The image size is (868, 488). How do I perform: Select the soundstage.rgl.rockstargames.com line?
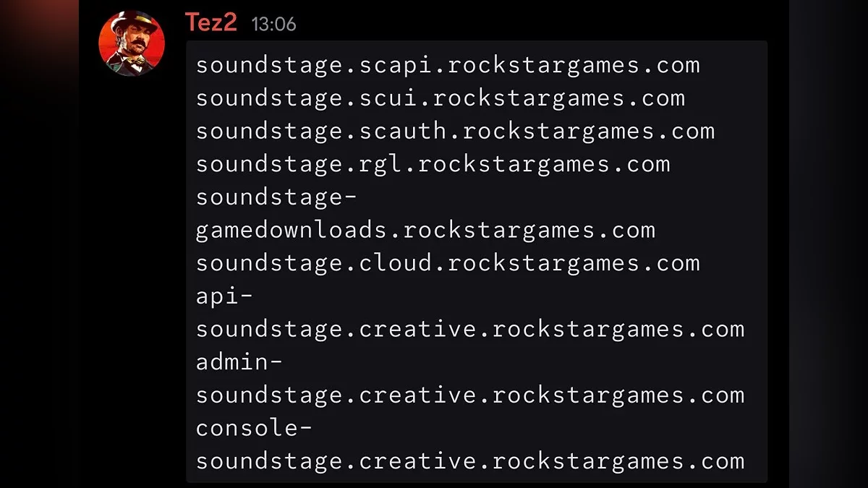click(x=433, y=164)
